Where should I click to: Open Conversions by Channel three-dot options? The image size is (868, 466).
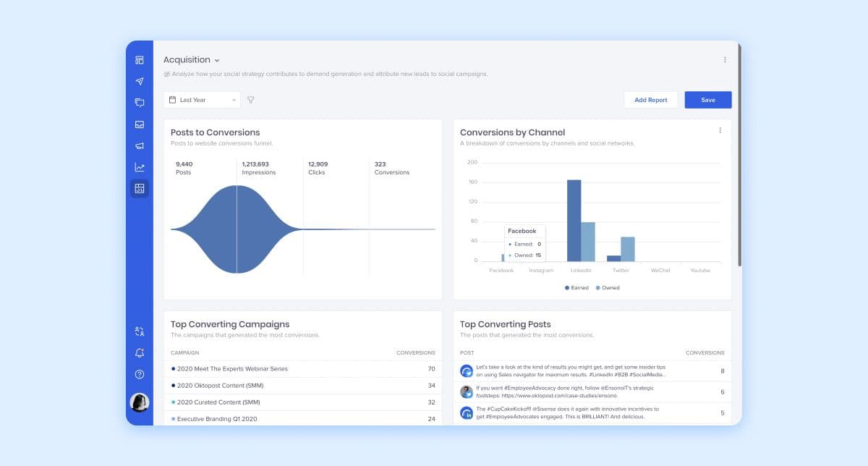(720, 130)
